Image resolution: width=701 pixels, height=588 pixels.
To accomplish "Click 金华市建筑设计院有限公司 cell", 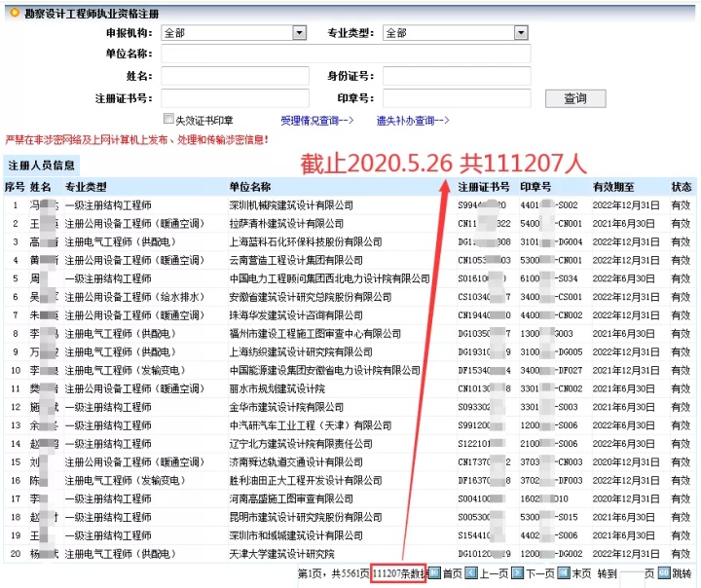I will (286, 407).
